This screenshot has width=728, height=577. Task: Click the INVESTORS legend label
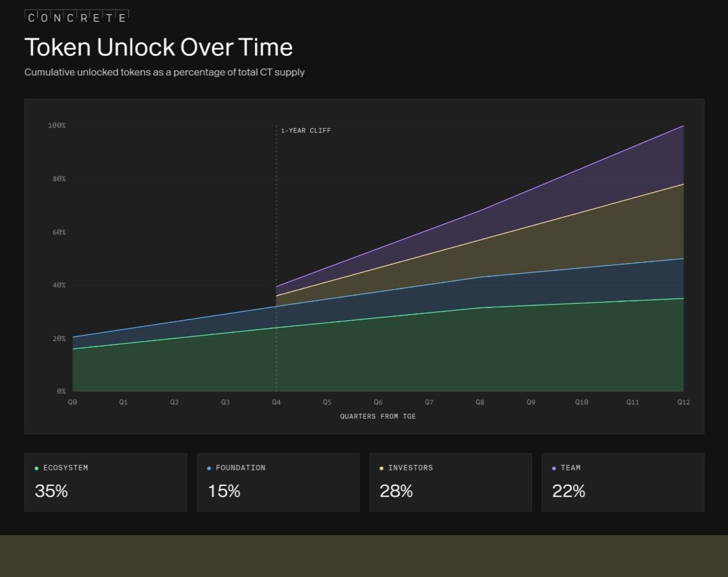[x=411, y=468]
